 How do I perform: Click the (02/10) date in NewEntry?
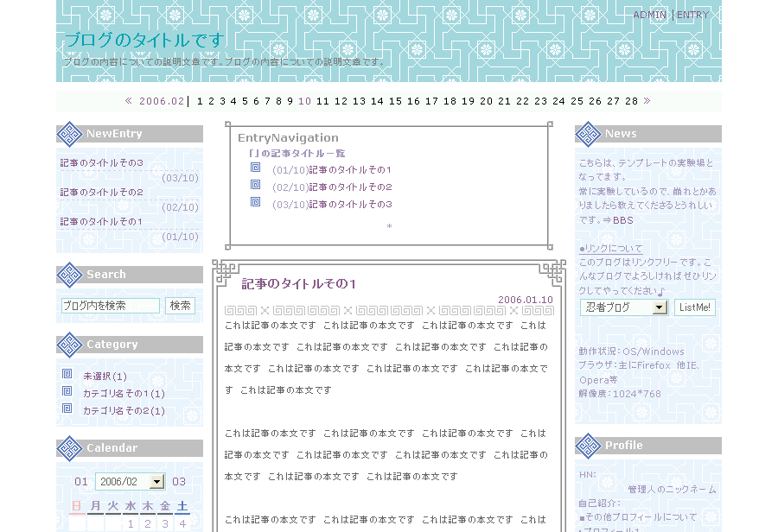pyautogui.click(x=180, y=207)
